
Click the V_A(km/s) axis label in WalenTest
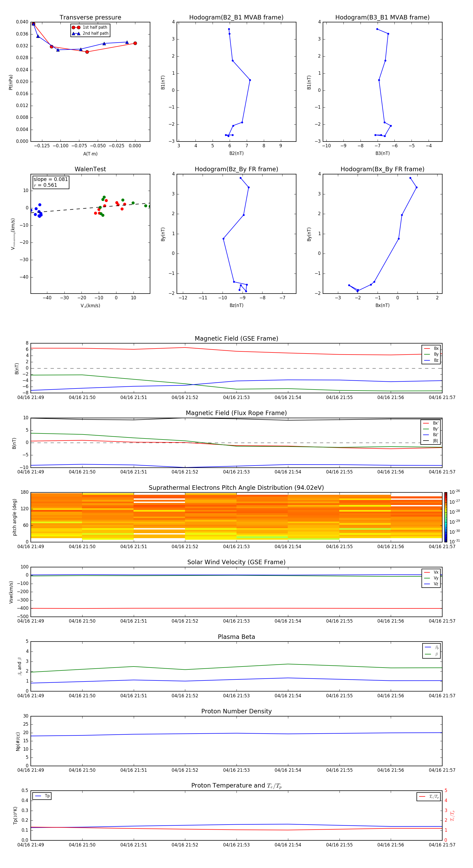(x=90, y=306)
